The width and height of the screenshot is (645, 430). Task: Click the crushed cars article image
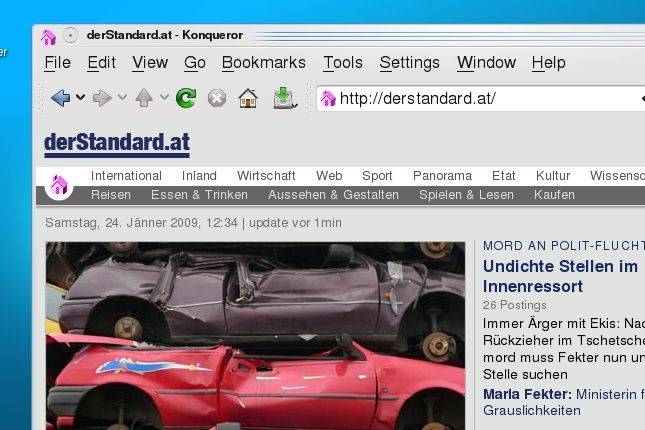255,336
